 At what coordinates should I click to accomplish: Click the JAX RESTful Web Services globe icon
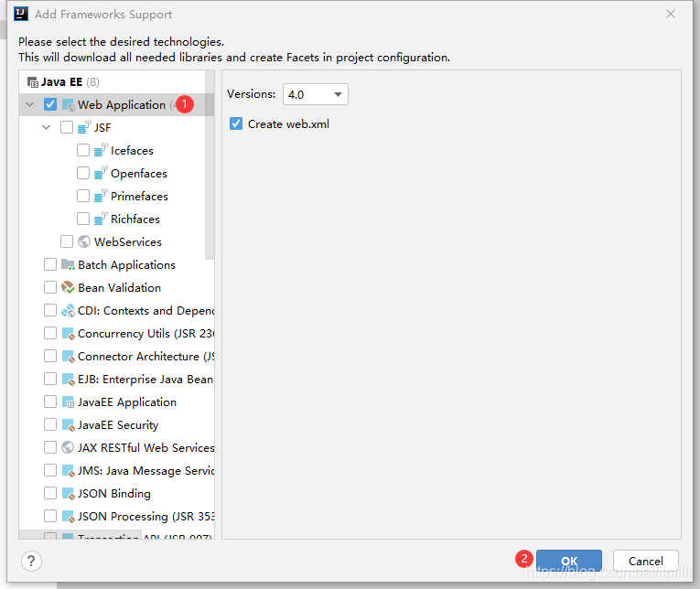click(68, 447)
